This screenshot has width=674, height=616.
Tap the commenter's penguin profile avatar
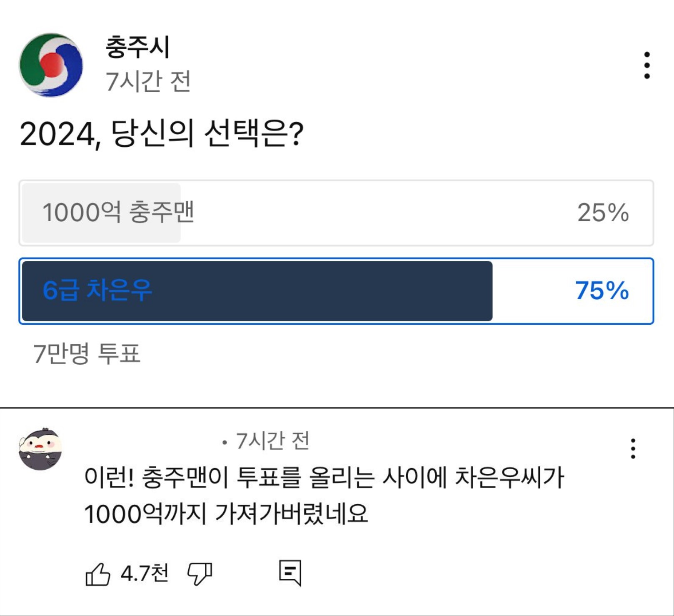point(40,449)
